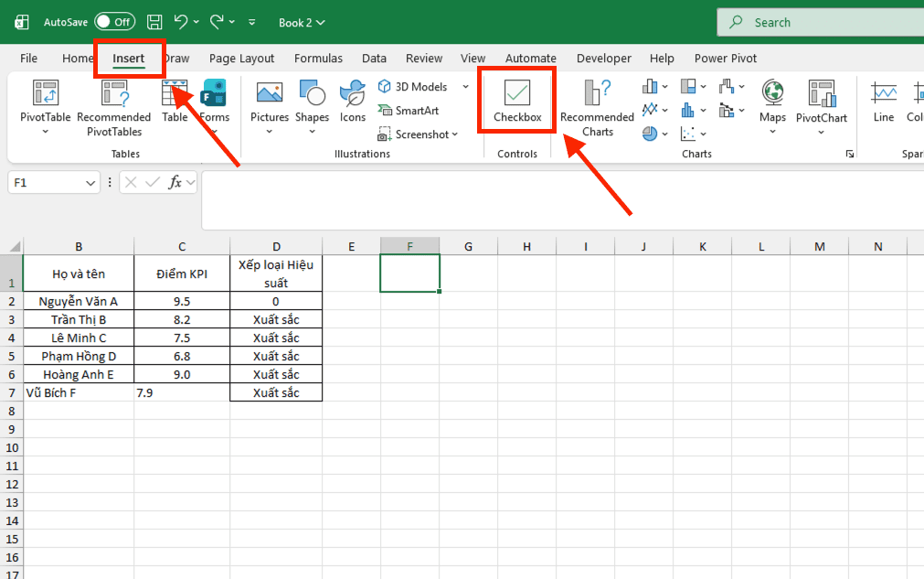Viewport: 924px width, 579px height.
Task: Click the Redo arrow icon
Action: click(x=217, y=22)
